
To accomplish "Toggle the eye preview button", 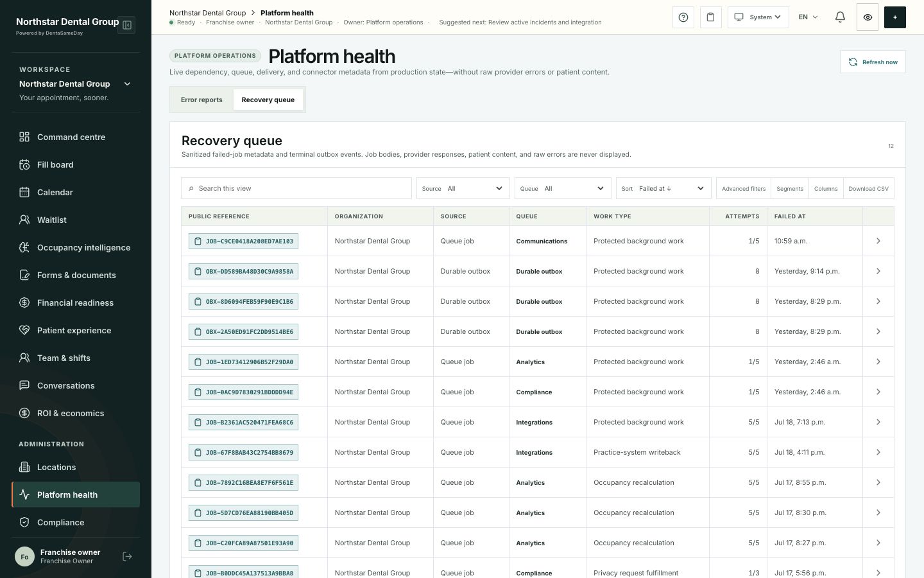I will (868, 17).
